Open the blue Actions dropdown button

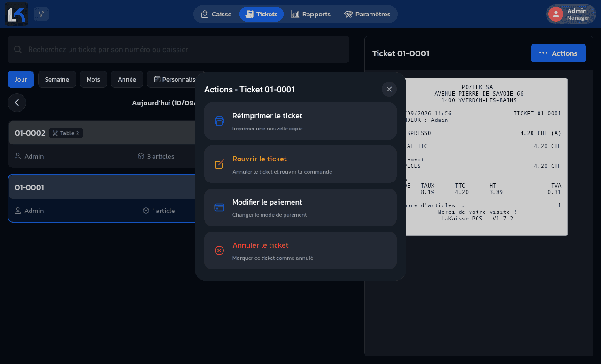[558, 53]
